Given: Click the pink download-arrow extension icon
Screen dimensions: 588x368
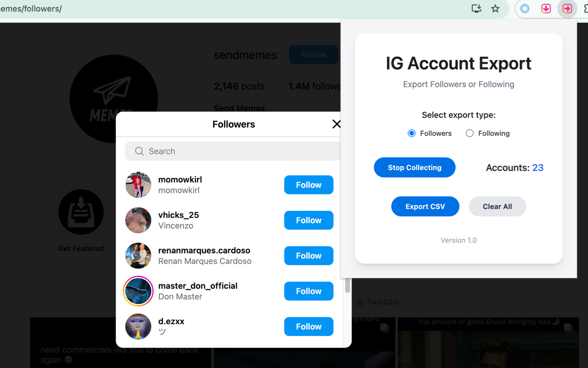Looking at the screenshot, I should [x=546, y=8].
